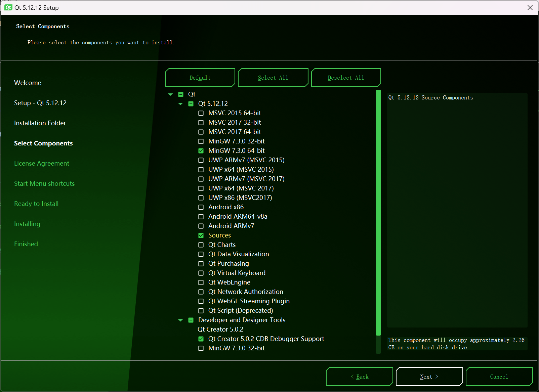
Task: Go to Next step
Action: tap(429, 377)
